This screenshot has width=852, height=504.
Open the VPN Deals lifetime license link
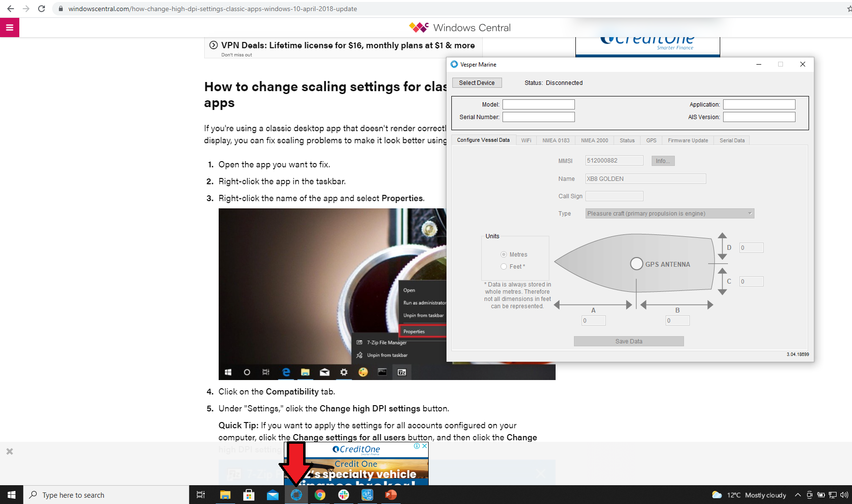348,45
